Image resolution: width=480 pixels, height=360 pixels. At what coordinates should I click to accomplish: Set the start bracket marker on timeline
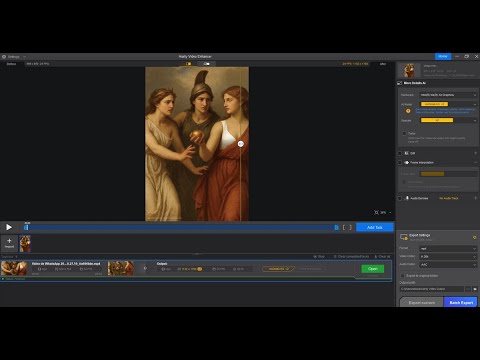(x=344, y=227)
